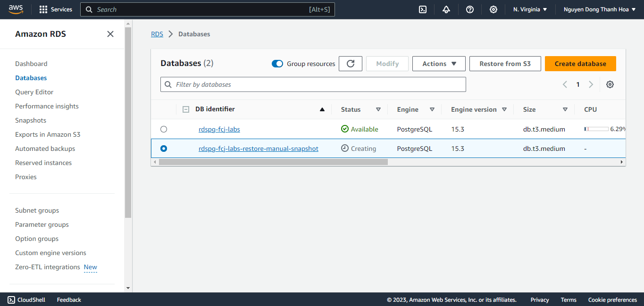Open Proxies in the sidebar
The height and width of the screenshot is (306, 644).
(26, 177)
